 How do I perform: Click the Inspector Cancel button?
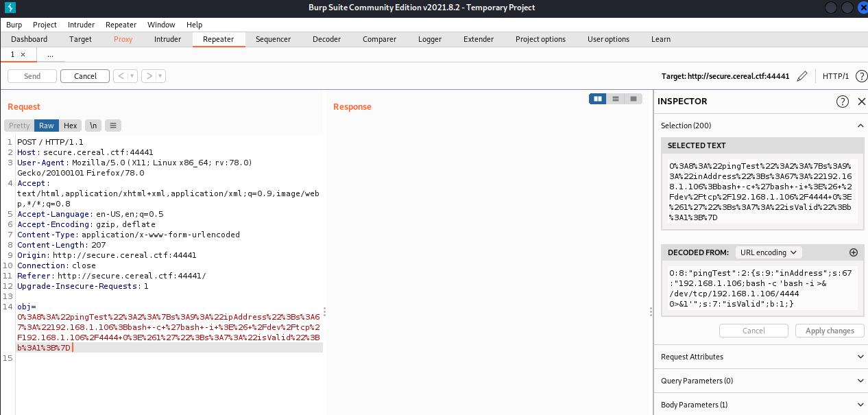(754, 331)
